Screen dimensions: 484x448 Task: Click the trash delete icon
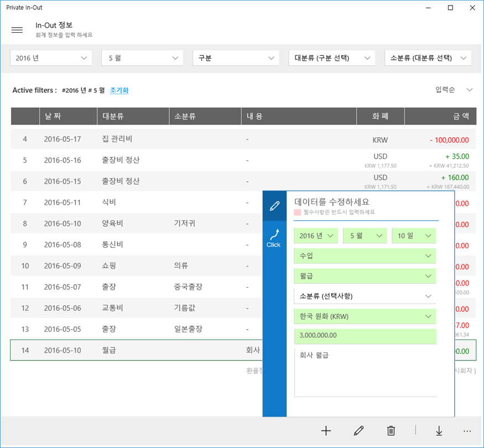391,431
